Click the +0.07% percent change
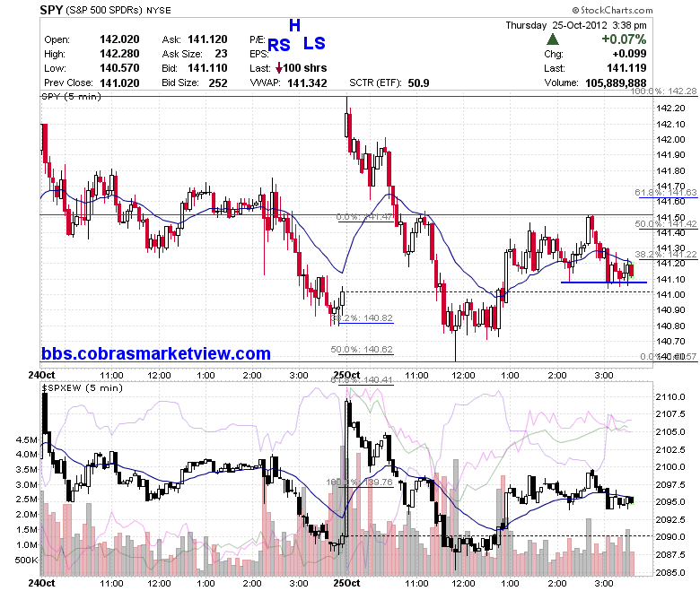The image size is (700, 591). coord(624,39)
